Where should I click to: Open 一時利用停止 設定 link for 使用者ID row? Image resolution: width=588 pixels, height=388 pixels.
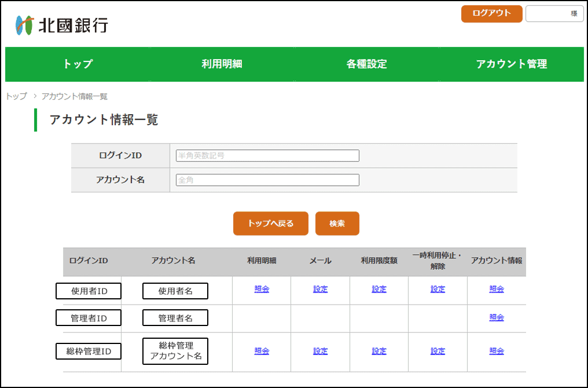438,289
